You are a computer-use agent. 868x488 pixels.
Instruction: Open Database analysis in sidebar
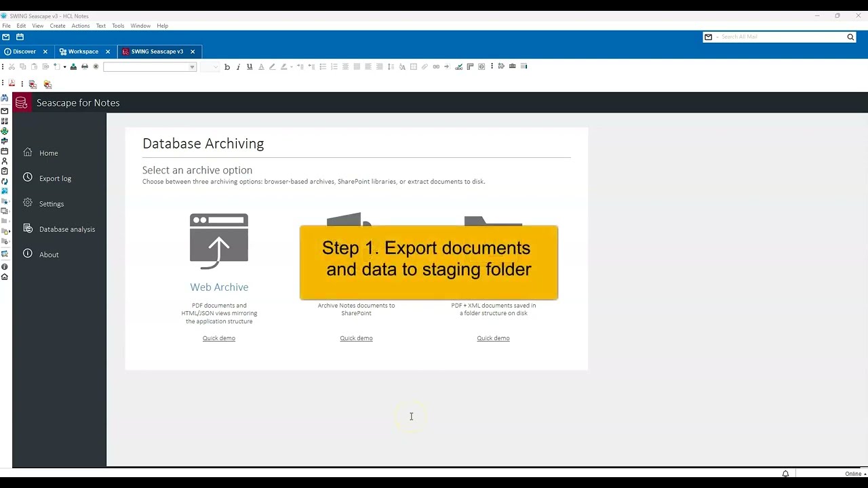67,229
